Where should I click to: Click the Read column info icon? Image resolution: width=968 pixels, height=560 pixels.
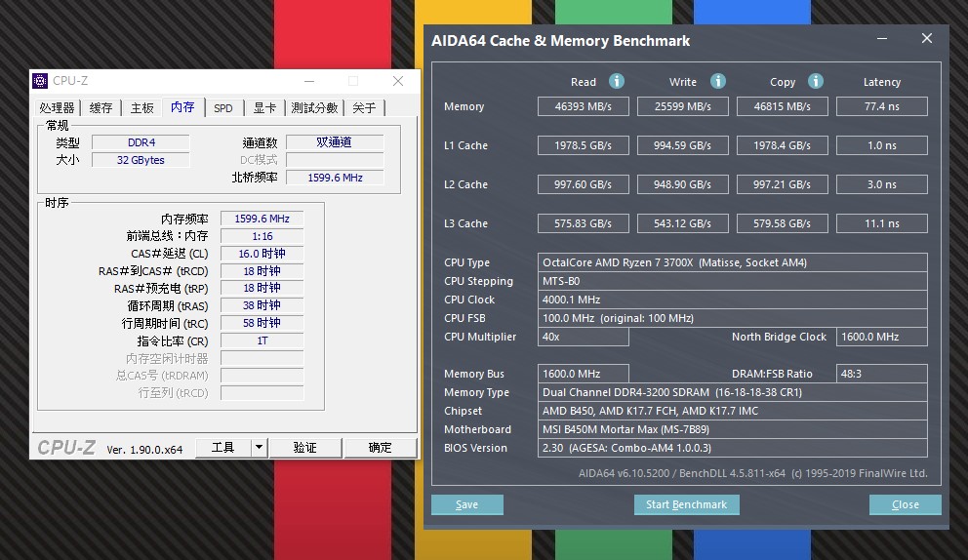(616, 81)
